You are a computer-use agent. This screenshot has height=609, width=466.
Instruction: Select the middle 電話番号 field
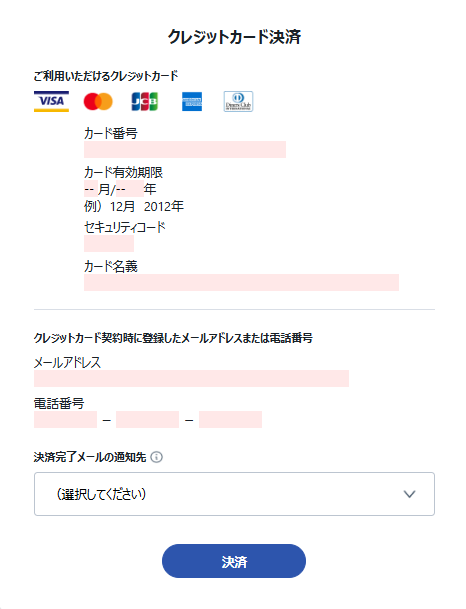tap(148, 419)
